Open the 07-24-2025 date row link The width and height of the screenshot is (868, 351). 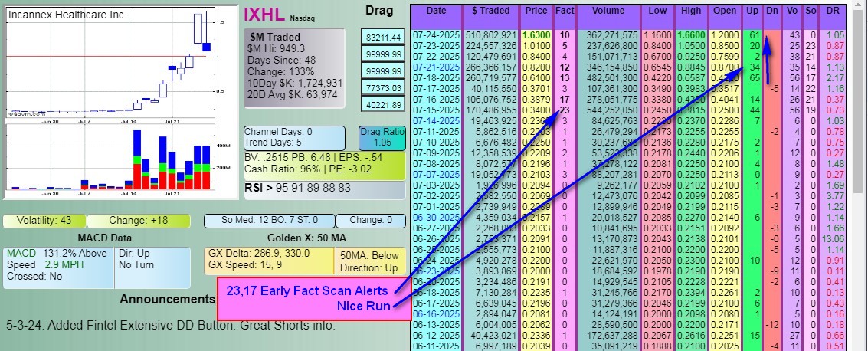click(435, 35)
